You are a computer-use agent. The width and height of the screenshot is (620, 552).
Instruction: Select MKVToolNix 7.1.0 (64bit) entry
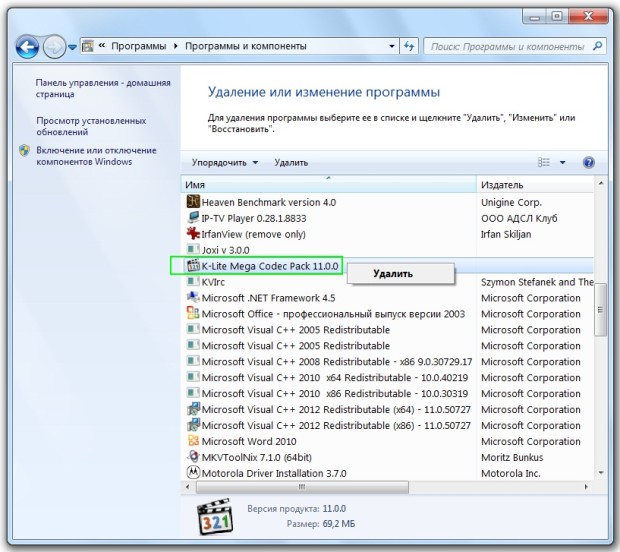[257, 457]
